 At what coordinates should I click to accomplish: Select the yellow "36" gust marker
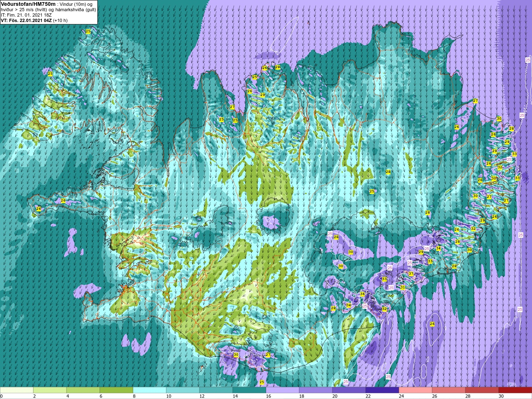tap(362, 294)
